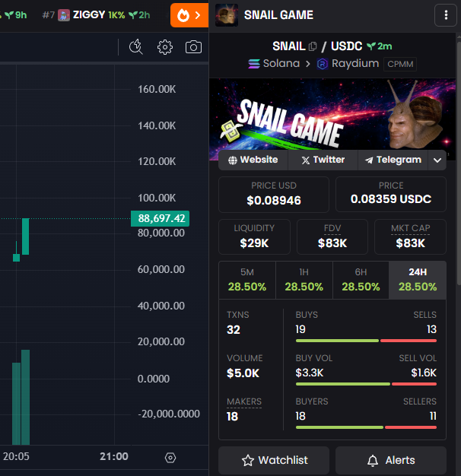Select the 6H timeframe tab
Image resolution: width=461 pixels, height=476 pixels.
point(361,280)
